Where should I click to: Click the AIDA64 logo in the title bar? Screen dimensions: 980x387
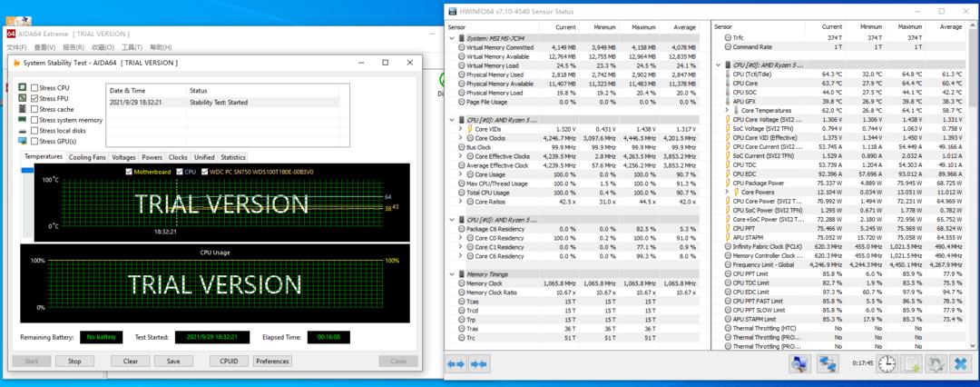click(x=11, y=34)
